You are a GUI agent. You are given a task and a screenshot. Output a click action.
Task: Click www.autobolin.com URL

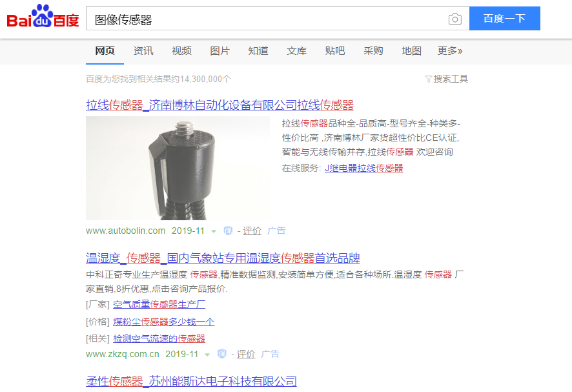pyautogui.click(x=125, y=231)
